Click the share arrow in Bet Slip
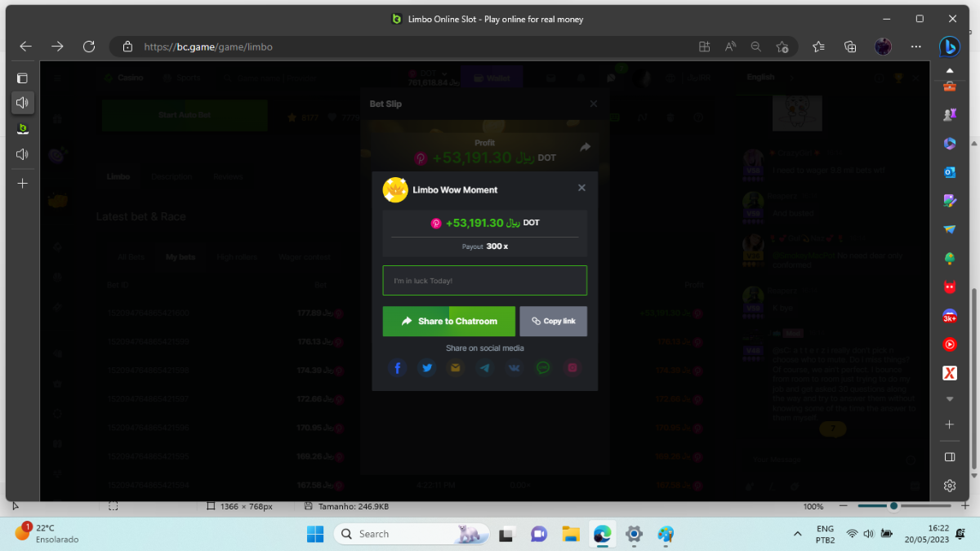980x551 pixels. tap(585, 148)
